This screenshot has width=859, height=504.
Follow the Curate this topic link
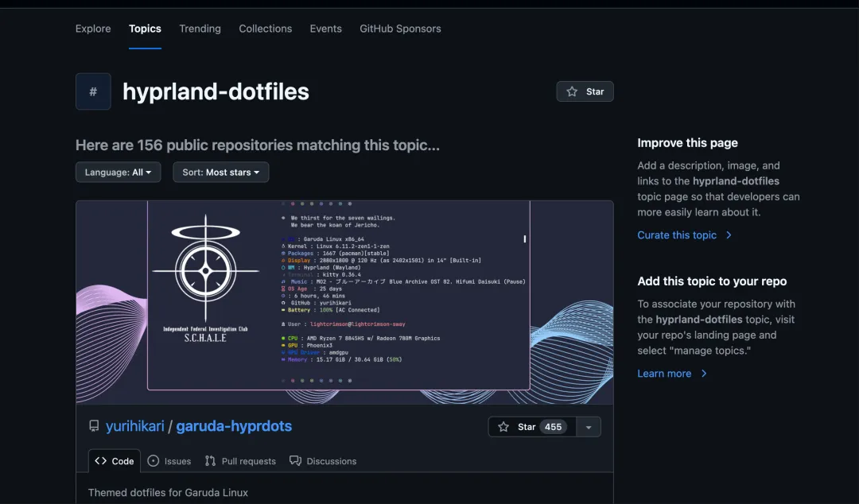tap(677, 235)
